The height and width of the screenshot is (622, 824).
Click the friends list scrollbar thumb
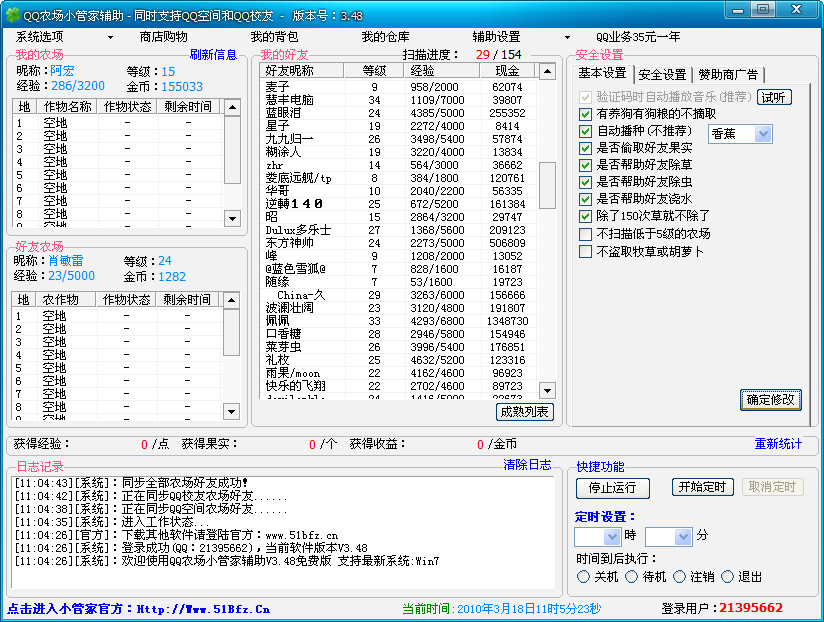point(547,185)
